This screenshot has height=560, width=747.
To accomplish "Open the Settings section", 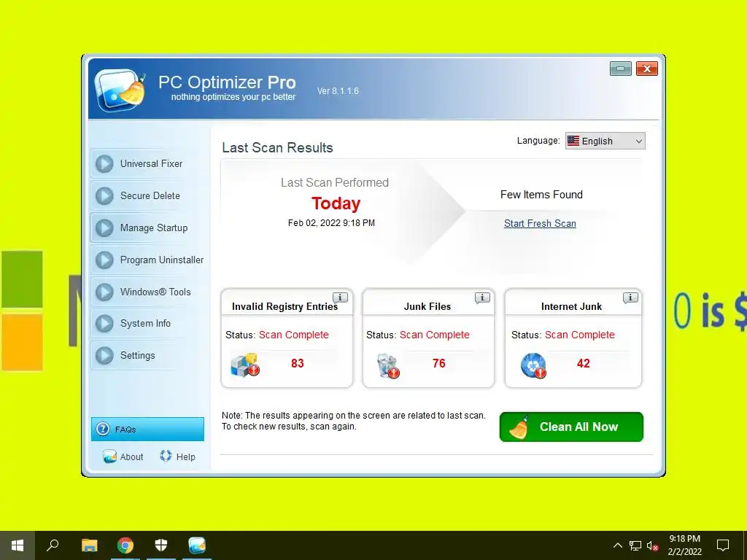I will pyautogui.click(x=149, y=355).
